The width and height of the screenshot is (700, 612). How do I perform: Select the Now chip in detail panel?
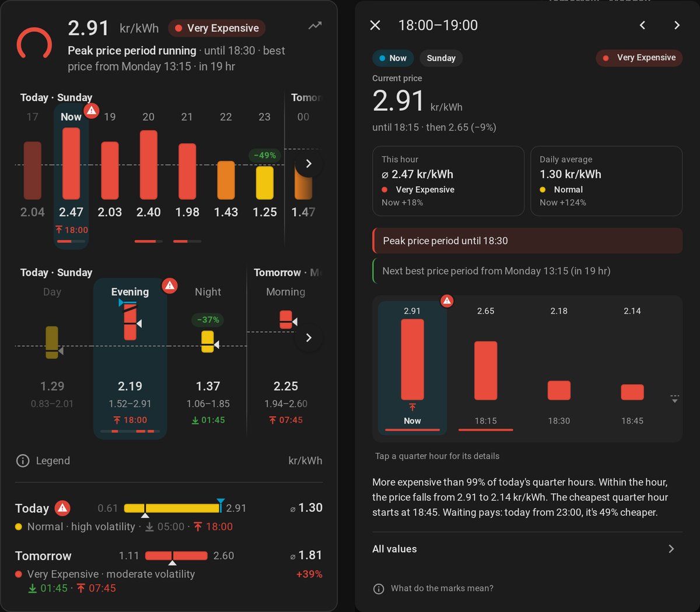[393, 58]
